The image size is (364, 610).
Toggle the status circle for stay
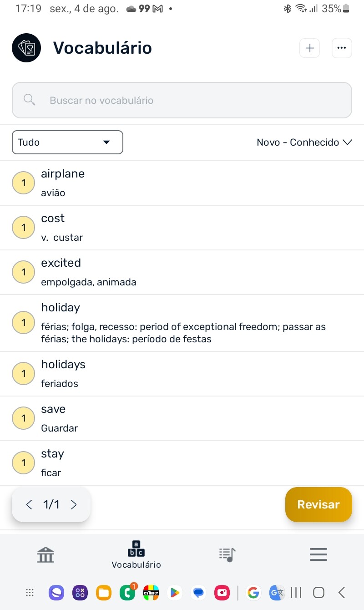(x=23, y=463)
